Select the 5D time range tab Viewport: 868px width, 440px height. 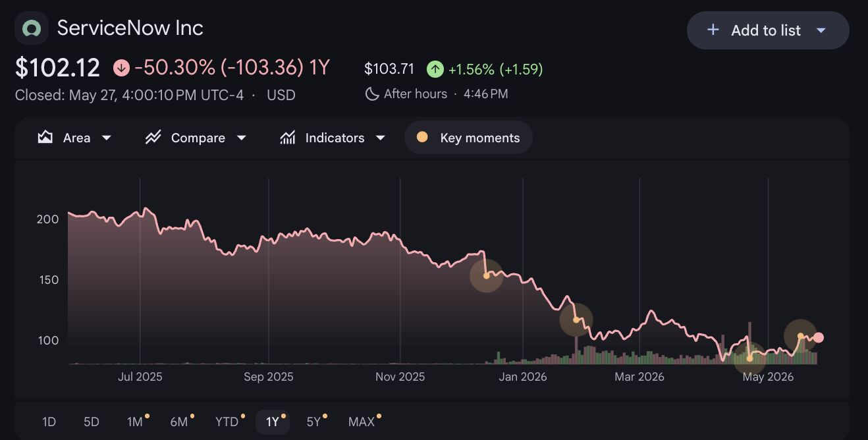pos(91,422)
